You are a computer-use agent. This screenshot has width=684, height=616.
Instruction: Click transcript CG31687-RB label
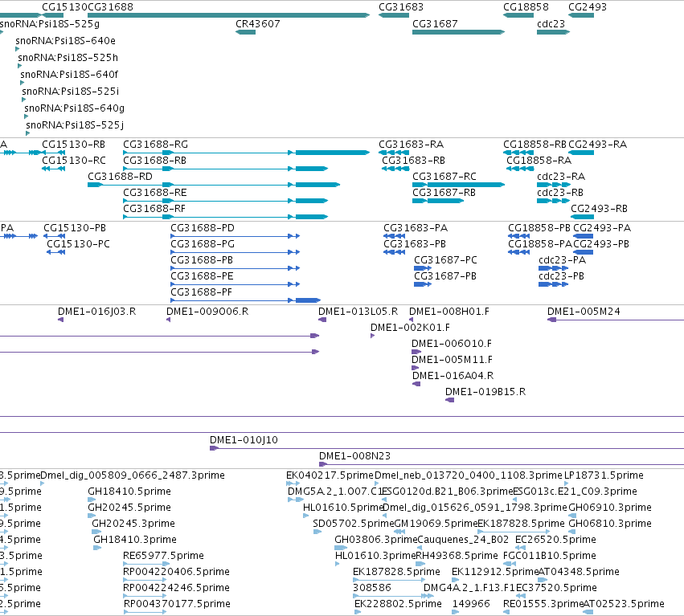click(444, 193)
